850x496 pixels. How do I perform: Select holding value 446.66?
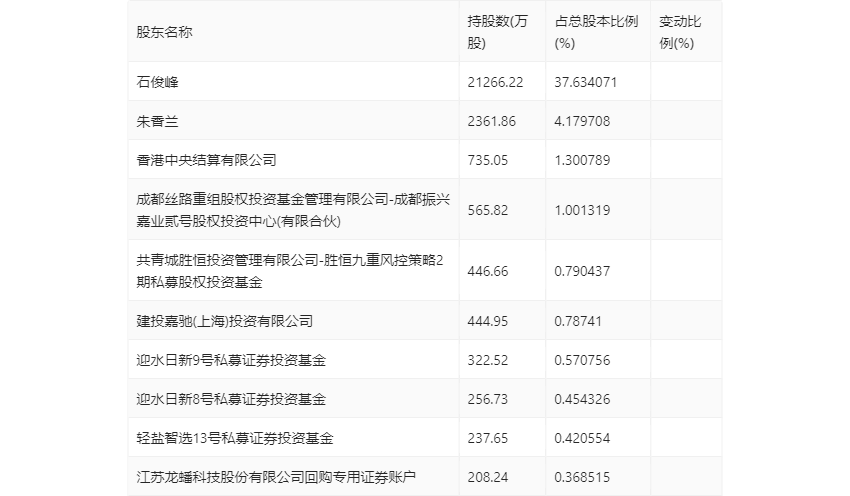click(x=488, y=272)
